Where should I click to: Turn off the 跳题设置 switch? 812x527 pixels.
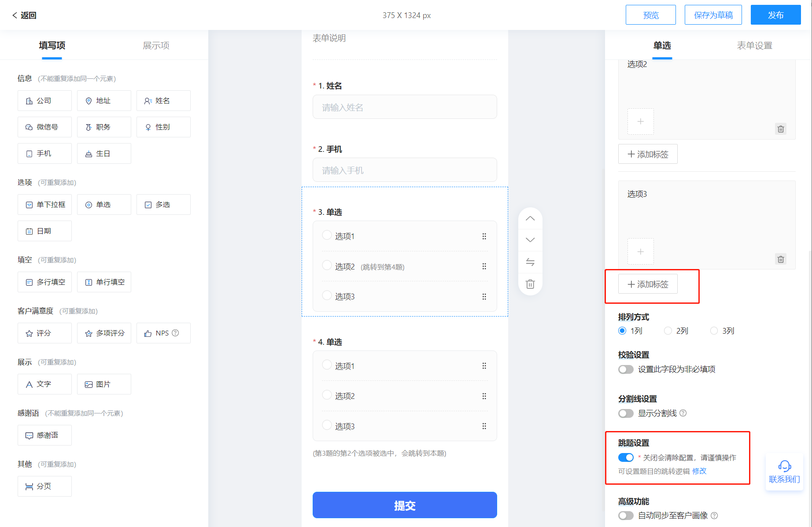pyautogui.click(x=626, y=457)
